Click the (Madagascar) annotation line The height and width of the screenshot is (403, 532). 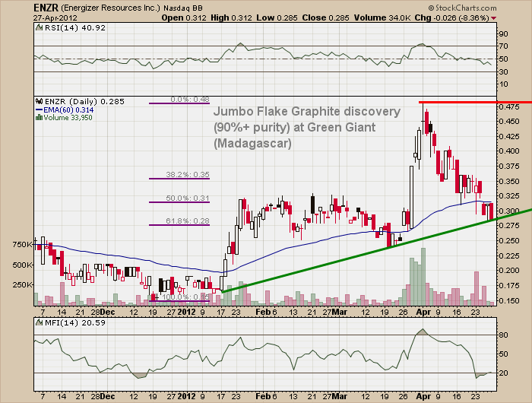[x=252, y=143]
